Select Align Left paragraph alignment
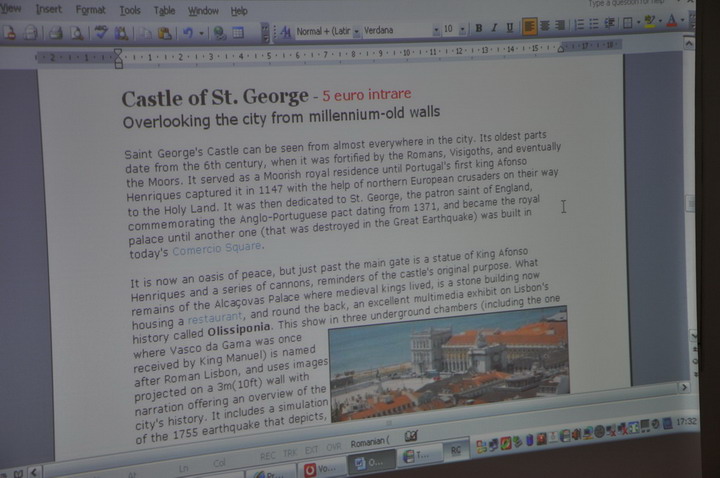This screenshot has height=478, width=720. point(529,27)
